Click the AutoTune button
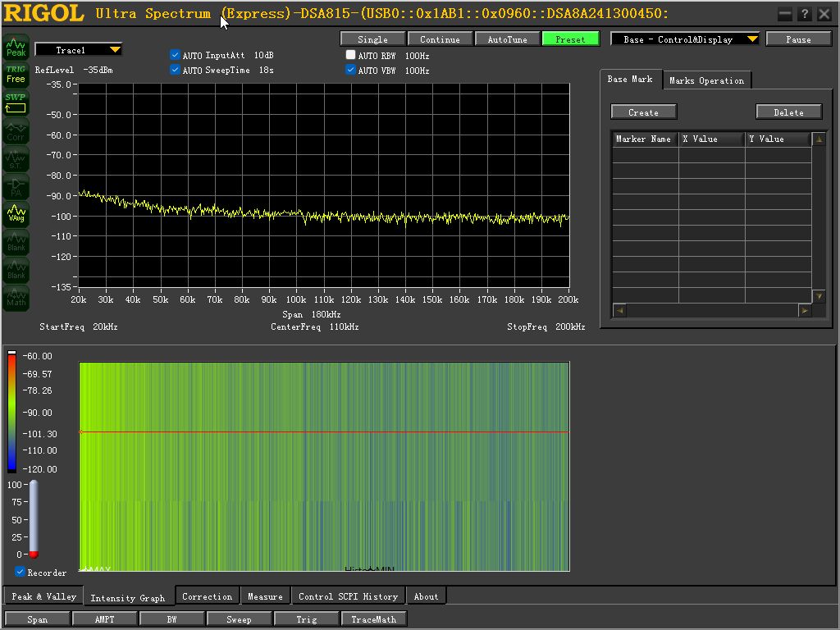This screenshot has height=630, width=840. [507, 39]
